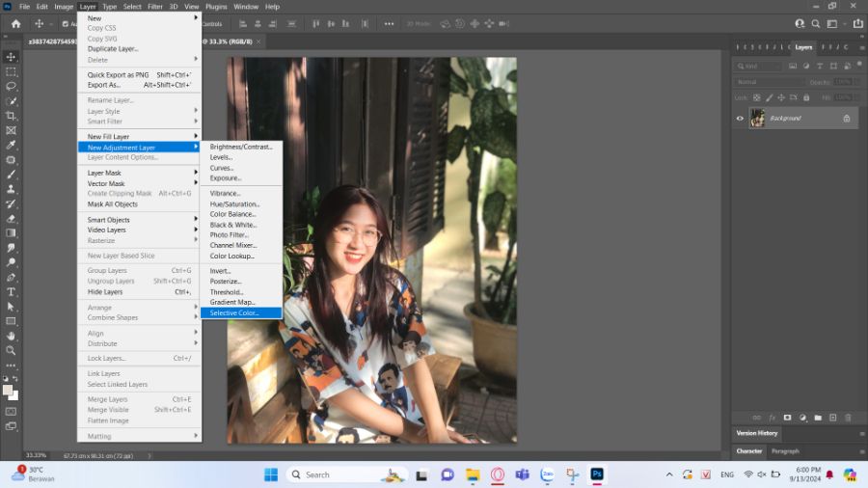Click the Delete layer trash icon
Image resolution: width=868 pixels, height=488 pixels.
848,418
